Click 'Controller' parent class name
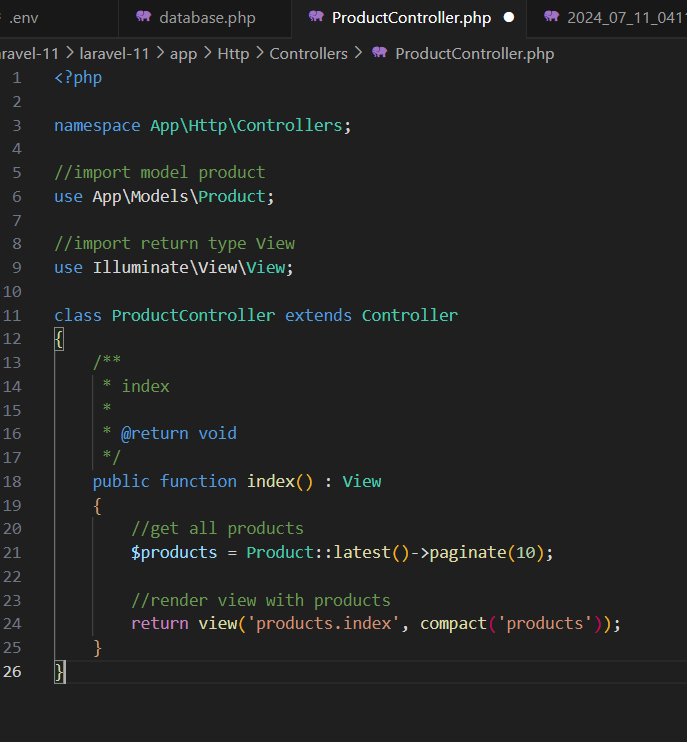Image resolution: width=687 pixels, height=742 pixels. tap(410, 316)
